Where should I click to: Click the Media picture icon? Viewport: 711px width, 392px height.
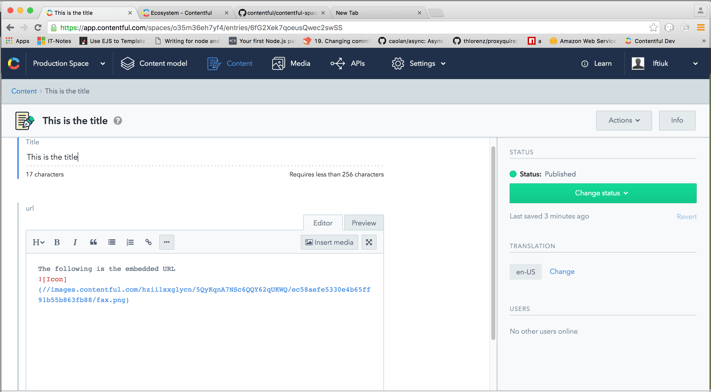tap(278, 64)
